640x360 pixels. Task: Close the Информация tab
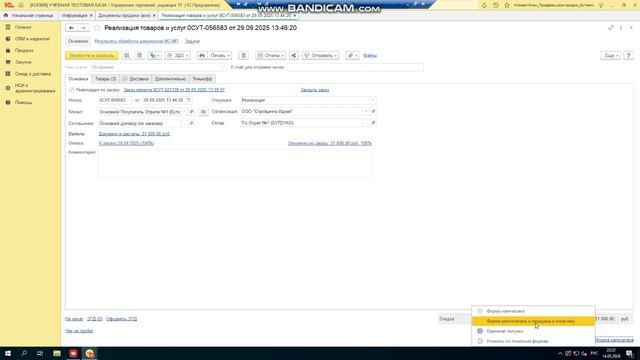tap(91, 16)
